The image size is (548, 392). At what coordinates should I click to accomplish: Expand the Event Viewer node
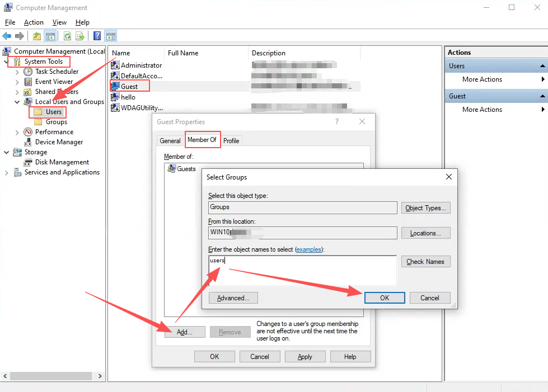click(x=17, y=82)
